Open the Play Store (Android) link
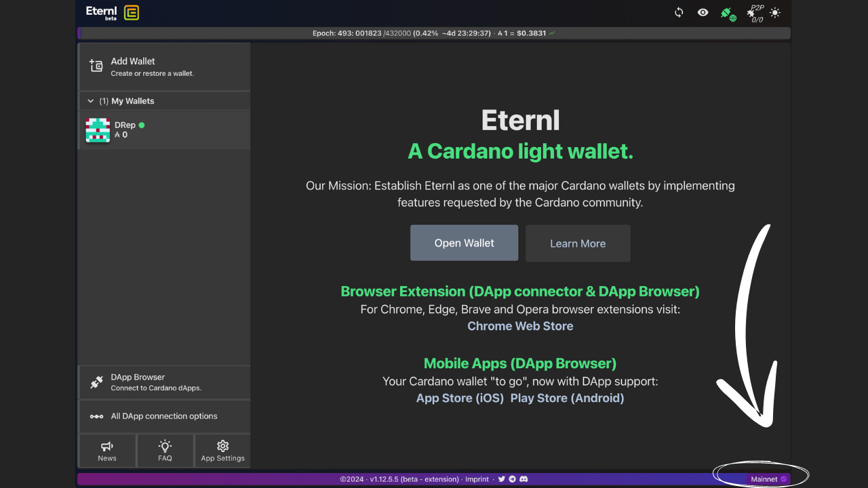The image size is (868, 488). 567,398
